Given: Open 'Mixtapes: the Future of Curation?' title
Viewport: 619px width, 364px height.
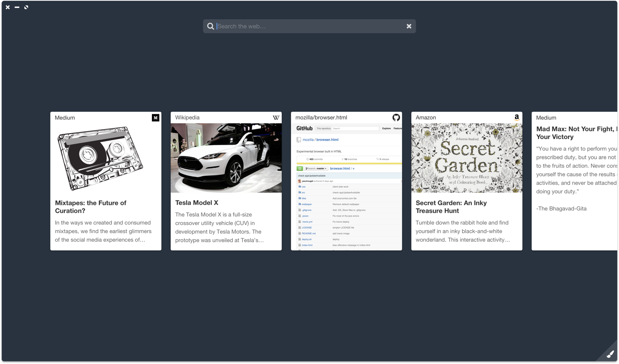Looking at the screenshot, I should (x=91, y=207).
